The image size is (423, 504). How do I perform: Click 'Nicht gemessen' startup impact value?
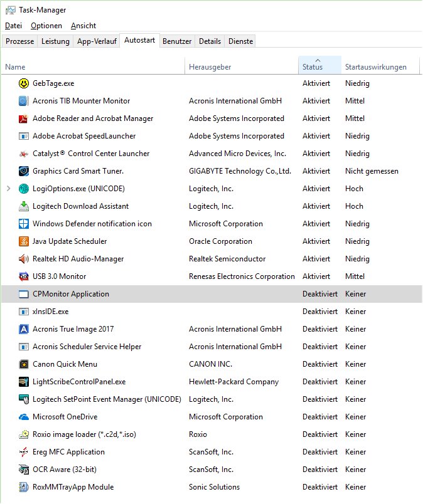tap(372, 171)
